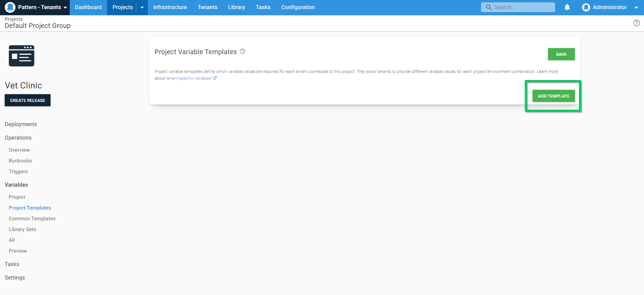Click the Octopus logo in top bar
The image size is (644, 295).
(10, 7)
